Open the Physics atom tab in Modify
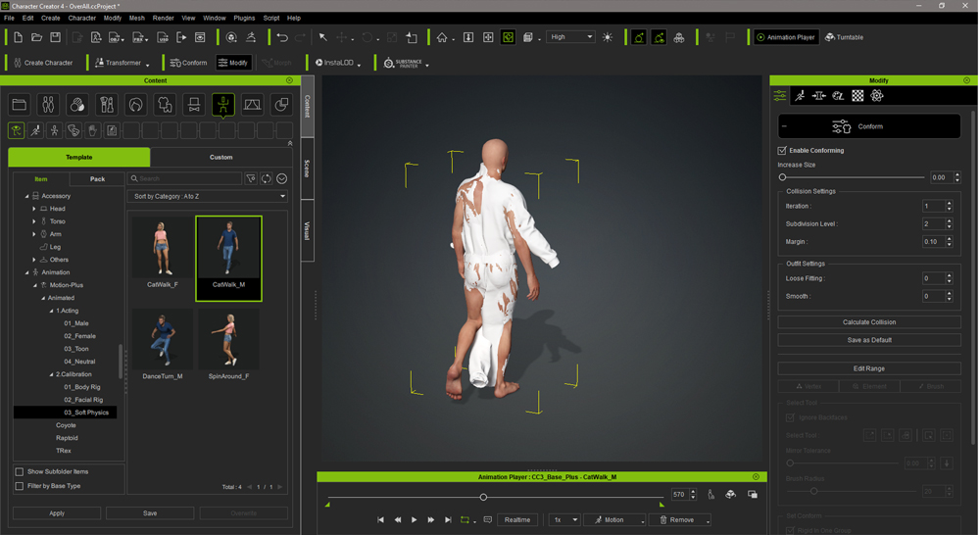Screen dimensions: 980x535 (x=877, y=96)
